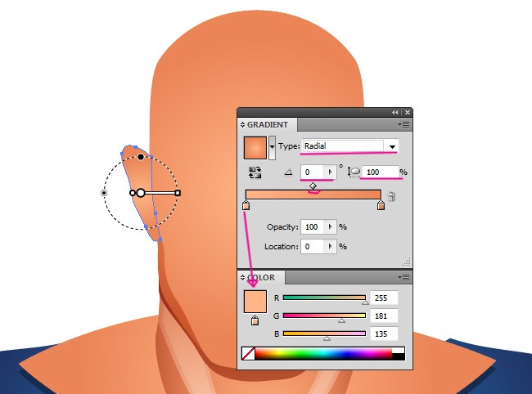Open the Color panel options menu
532x394 pixels.
coord(404,277)
